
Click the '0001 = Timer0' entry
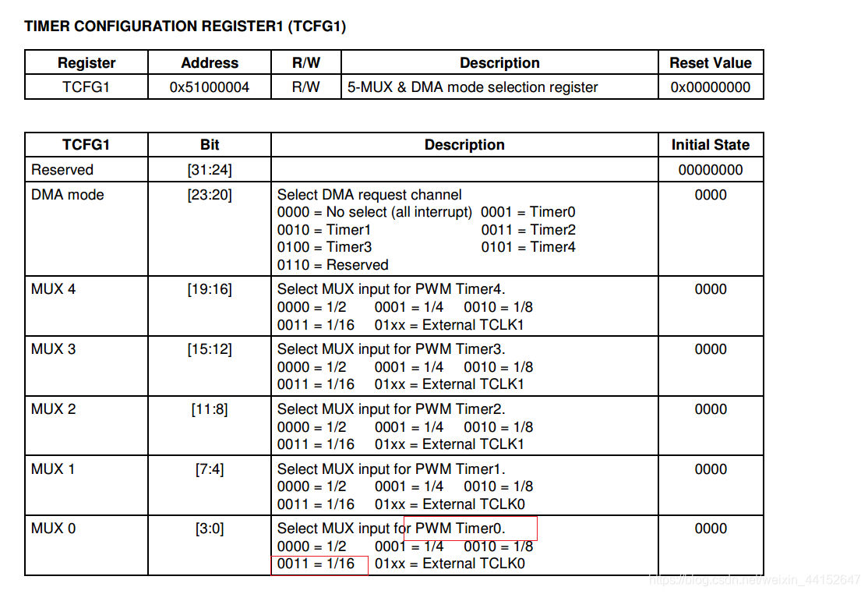pyautogui.click(x=528, y=212)
